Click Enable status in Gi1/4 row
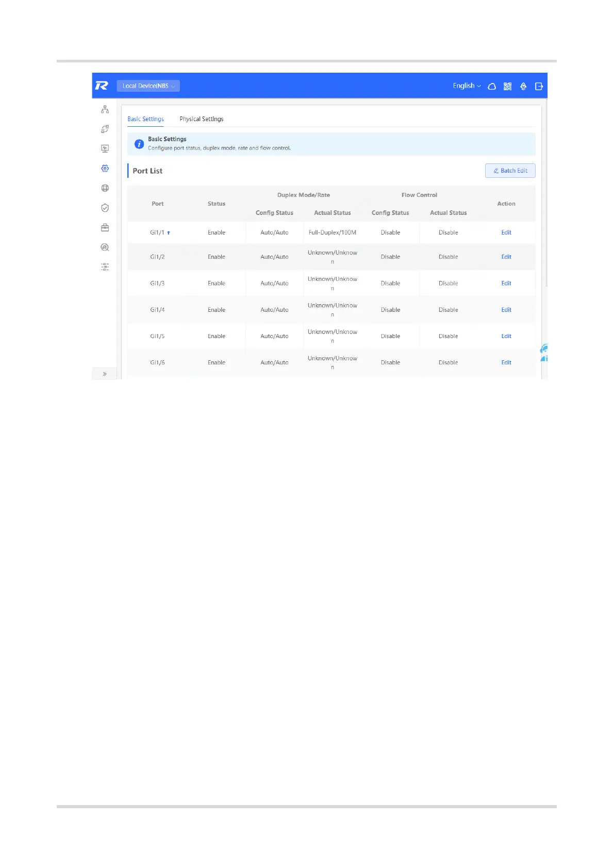The height and width of the screenshot is (868, 614). coord(217,310)
